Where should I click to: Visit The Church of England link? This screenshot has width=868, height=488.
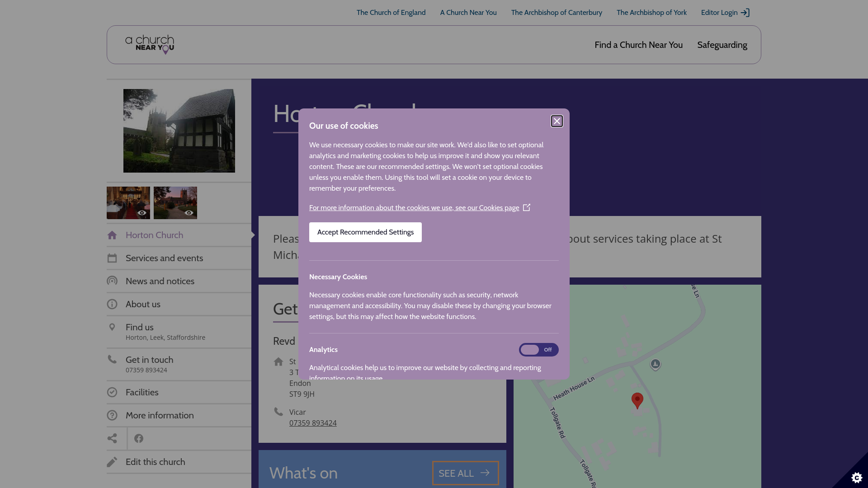point(391,13)
